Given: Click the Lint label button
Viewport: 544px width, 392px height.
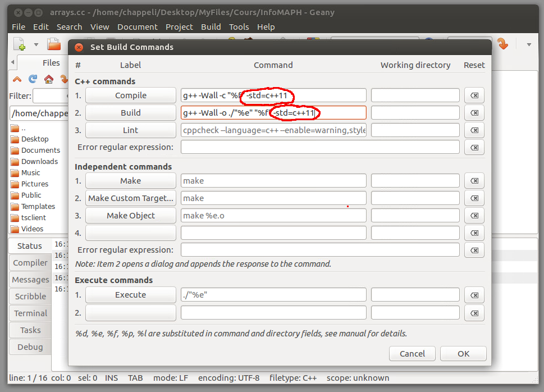Looking at the screenshot, I should tap(131, 130).
